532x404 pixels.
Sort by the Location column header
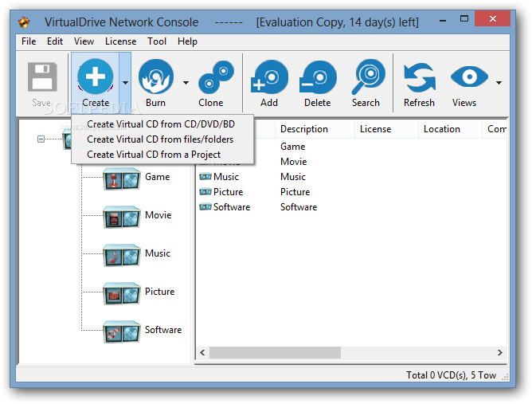pos(450,129)
